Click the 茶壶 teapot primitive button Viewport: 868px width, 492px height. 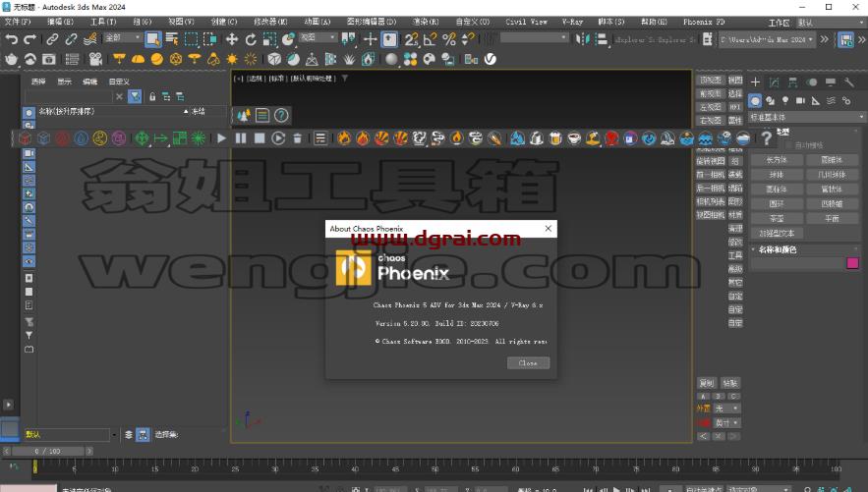click(777, 218)
